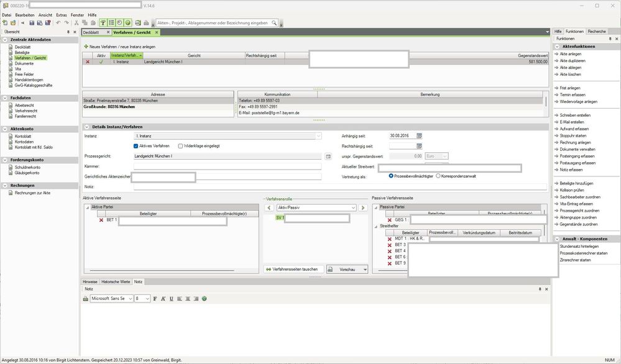The width and height of the screenshot is (621, 364).
Task: Delete the I. Instanz row via red X
Action: point(88,62)
